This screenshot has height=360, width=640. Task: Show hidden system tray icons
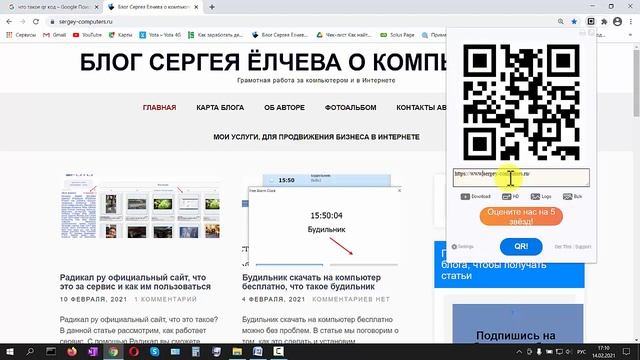(x=519, y=351)
